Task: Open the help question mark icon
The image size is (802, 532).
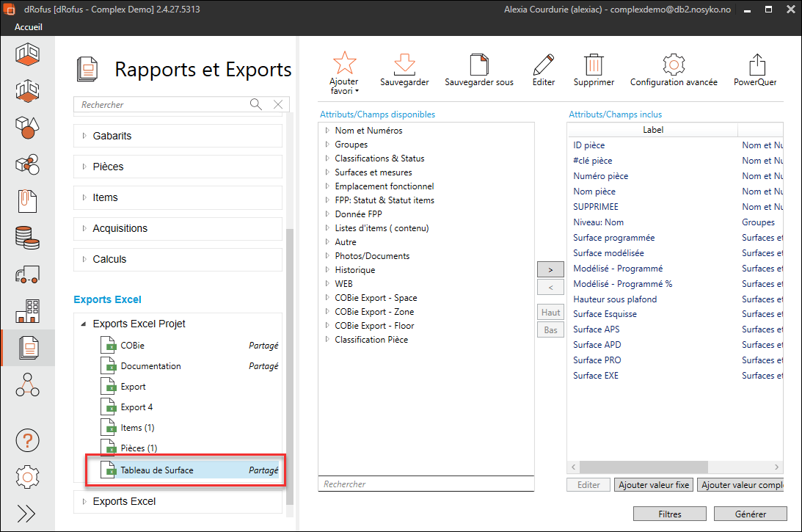Action: pyautogui.click(x=27, y=441)
